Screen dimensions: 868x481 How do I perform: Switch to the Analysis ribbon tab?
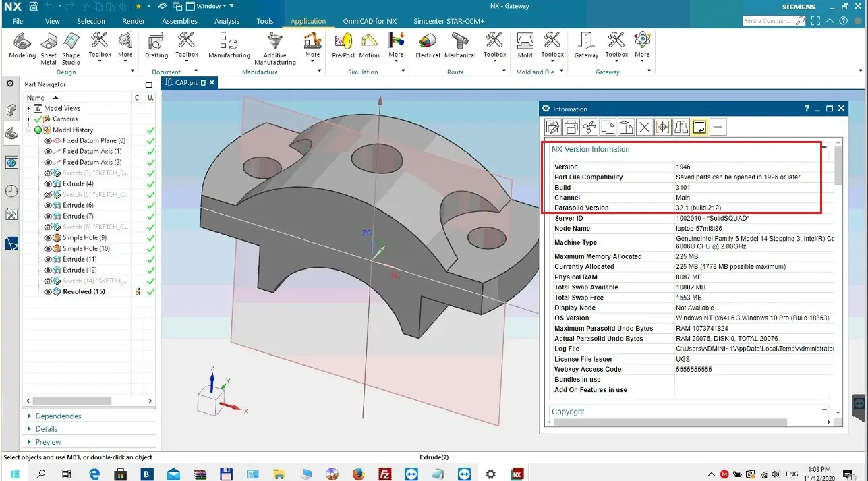pyautogui.click(x=227, y=21)
